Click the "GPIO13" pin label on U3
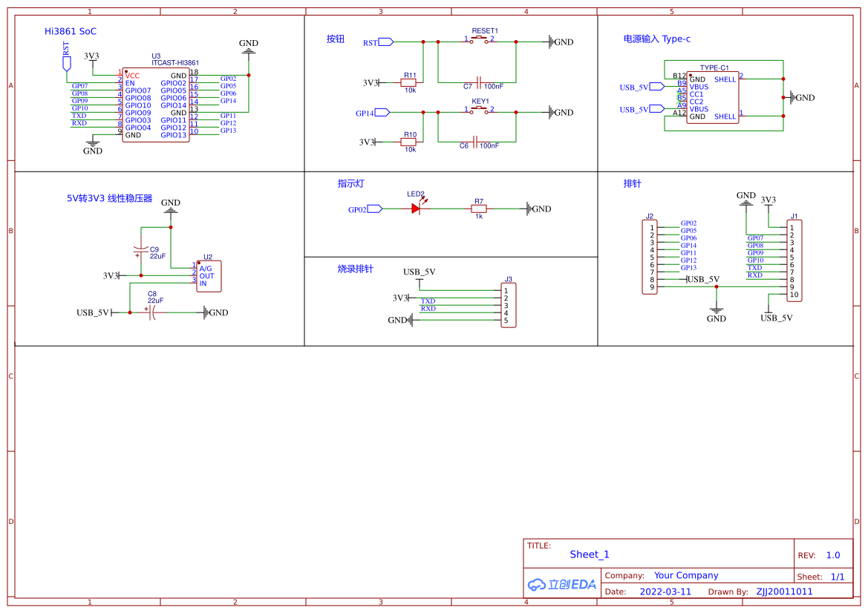The height and width of the screenshot is (613, 868). tap(173, 135)
